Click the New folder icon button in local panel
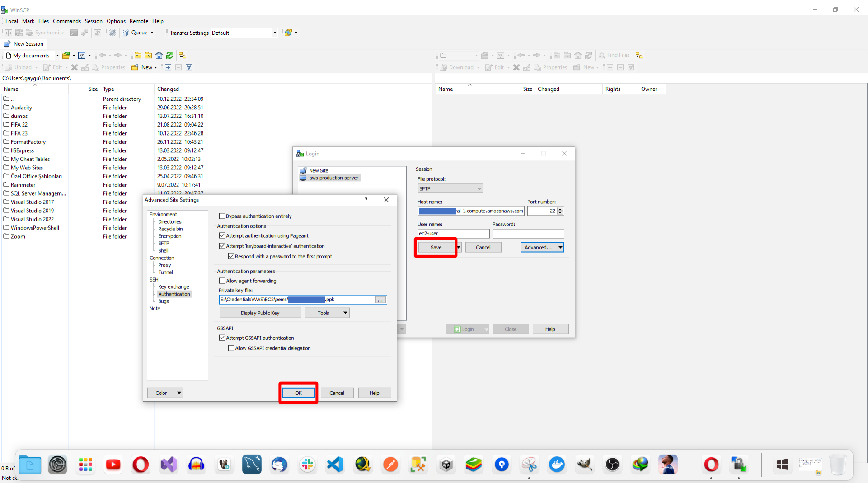868x488 pixels. (x=135, y=67)
